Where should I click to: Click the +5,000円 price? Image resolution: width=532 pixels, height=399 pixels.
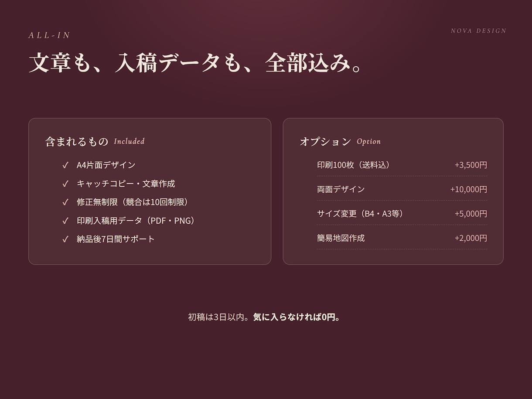471,214
